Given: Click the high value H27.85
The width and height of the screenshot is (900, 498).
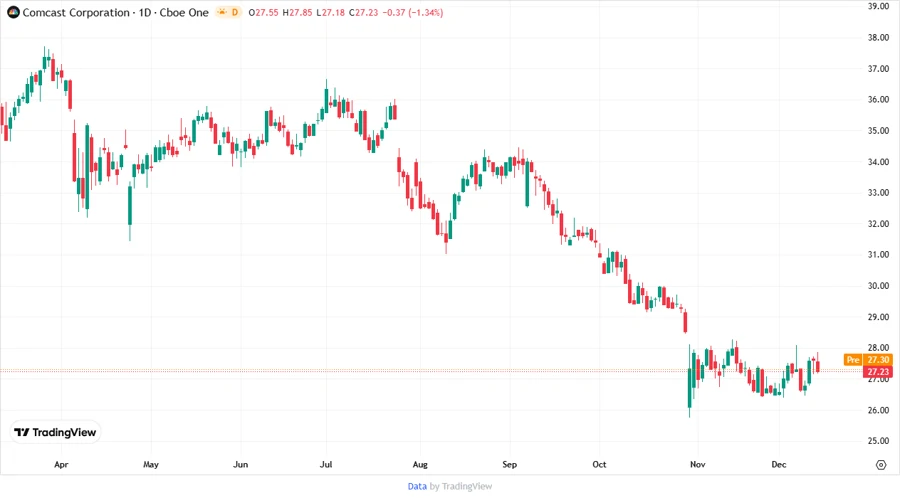Looking at the screenshot, I should tap(297, 12).
